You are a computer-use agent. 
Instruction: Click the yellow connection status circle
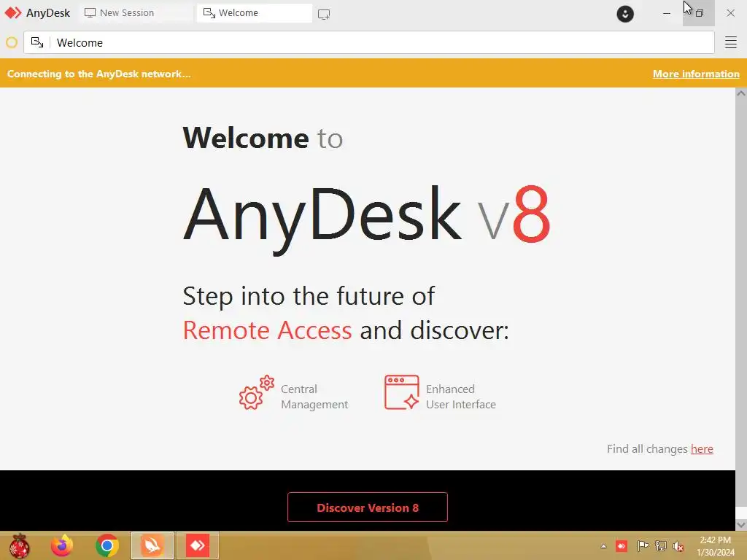click(x=12, y=43)
